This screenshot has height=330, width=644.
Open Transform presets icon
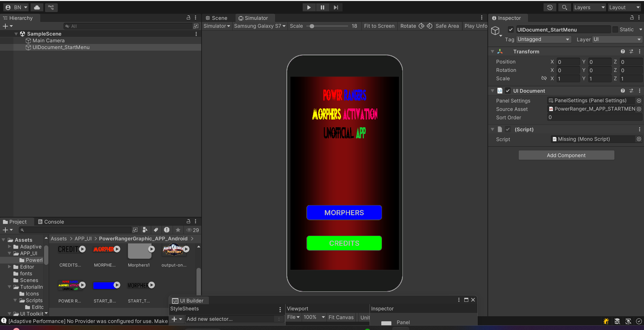tap(631, 51)
